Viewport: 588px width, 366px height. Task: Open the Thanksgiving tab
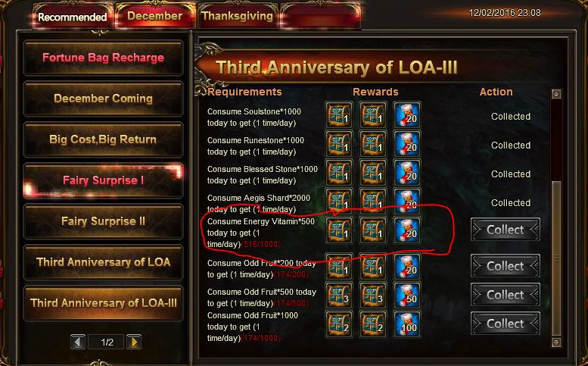click(x=237, y=16)
